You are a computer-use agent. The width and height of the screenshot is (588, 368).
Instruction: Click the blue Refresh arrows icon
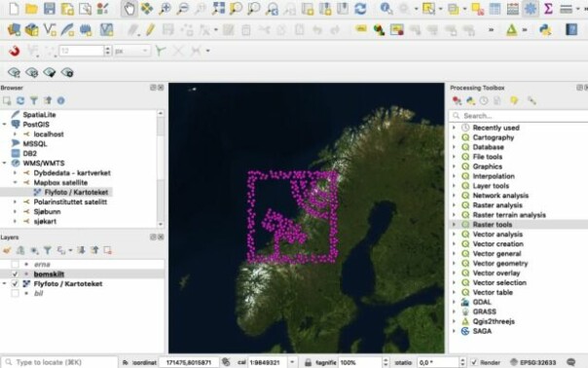360,8
